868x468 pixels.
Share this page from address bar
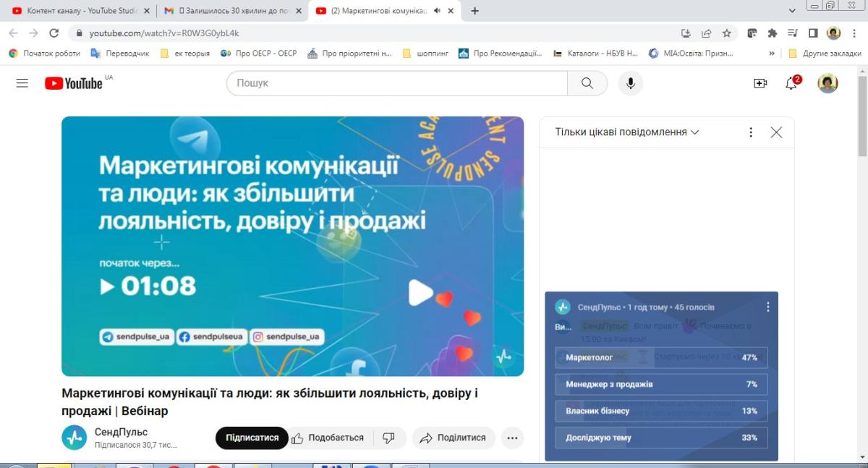pyautogui.click(x=706, y=33)
